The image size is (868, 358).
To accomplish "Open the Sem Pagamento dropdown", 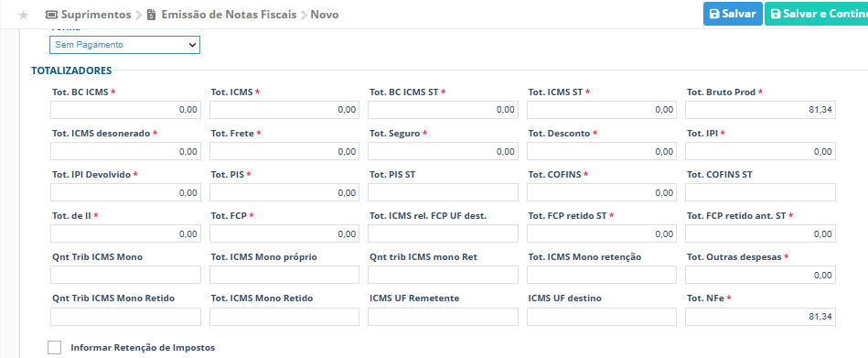I will tap(124, 45).
